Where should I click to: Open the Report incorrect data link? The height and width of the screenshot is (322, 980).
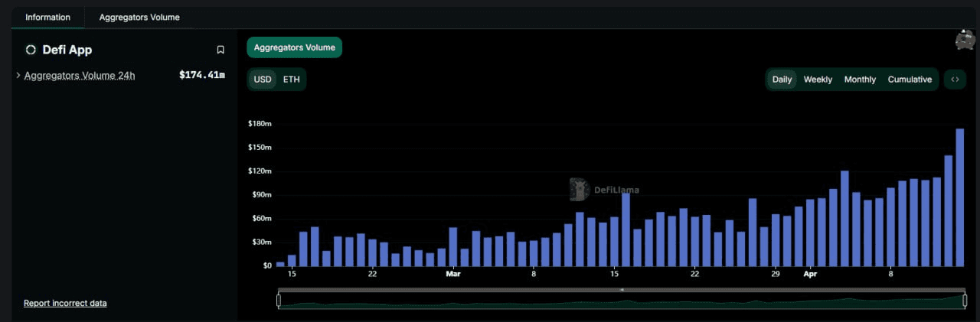(x=65, y=303)
